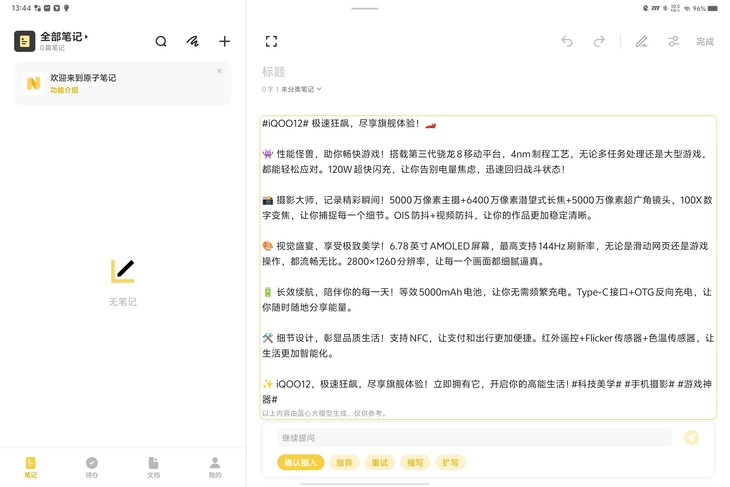Dismiss the welcome card with the X

[219, 71]
